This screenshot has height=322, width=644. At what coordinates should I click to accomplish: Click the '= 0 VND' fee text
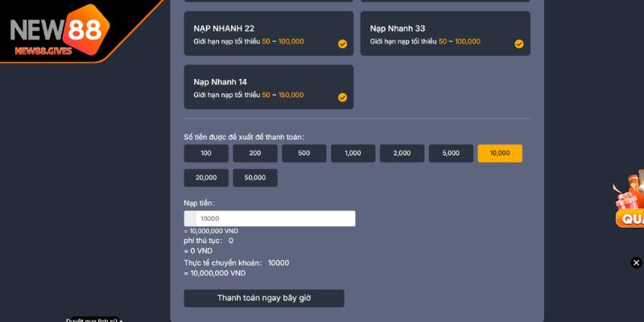pyautogui.click(x=198, y=251)
